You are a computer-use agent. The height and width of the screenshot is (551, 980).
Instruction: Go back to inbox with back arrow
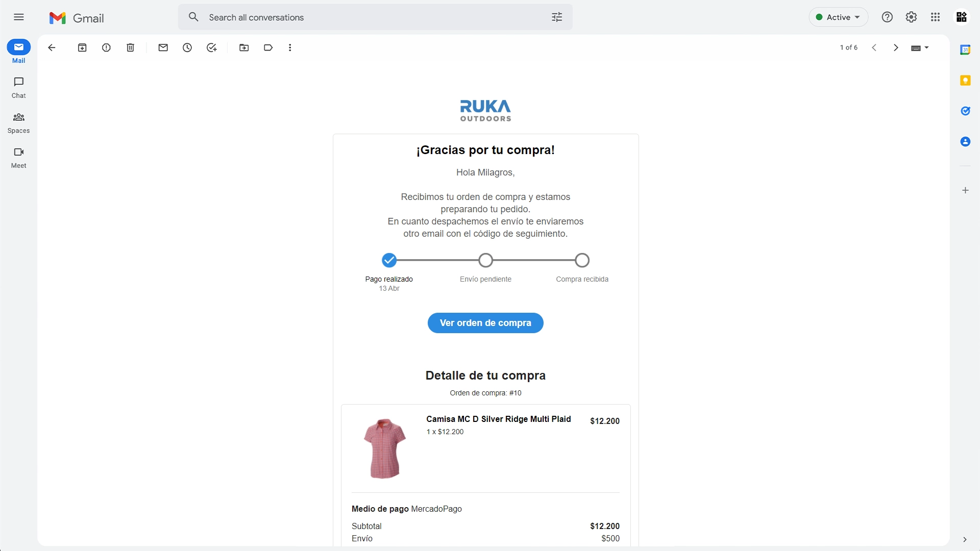pyautogui.click(x=52, y=47)
